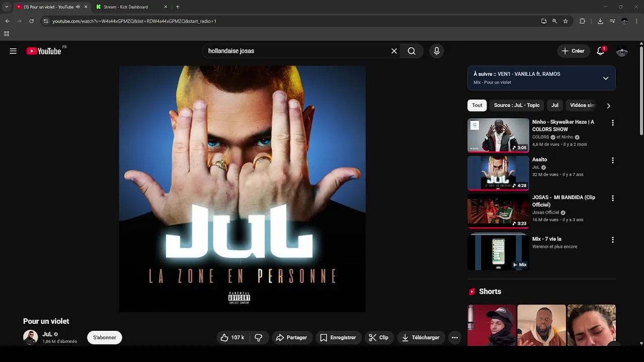Image resolution: width=644 pixels, height=362 pixels.
Task: Expand the À suivre mix playlist panel
Action: tap(606, 78)
